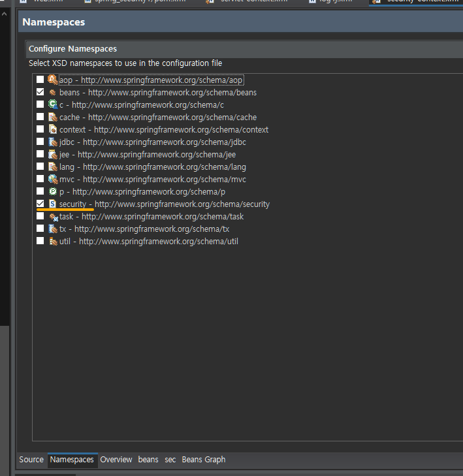Click the jee namespace icon
The width and height of the screenshot is (463, 476).
pos(53,155)
